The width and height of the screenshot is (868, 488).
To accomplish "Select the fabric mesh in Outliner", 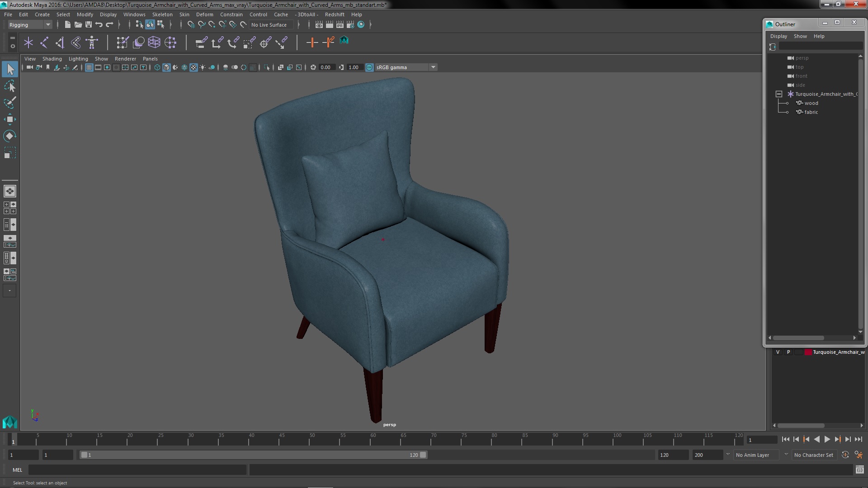I will [811, 112].
